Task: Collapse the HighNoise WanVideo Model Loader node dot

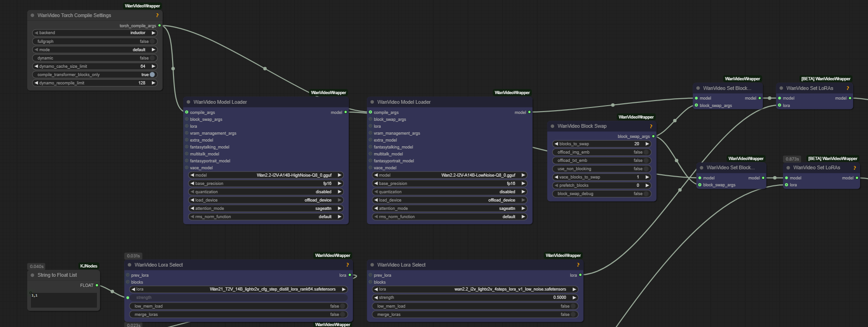Action: tap(188, 102)
